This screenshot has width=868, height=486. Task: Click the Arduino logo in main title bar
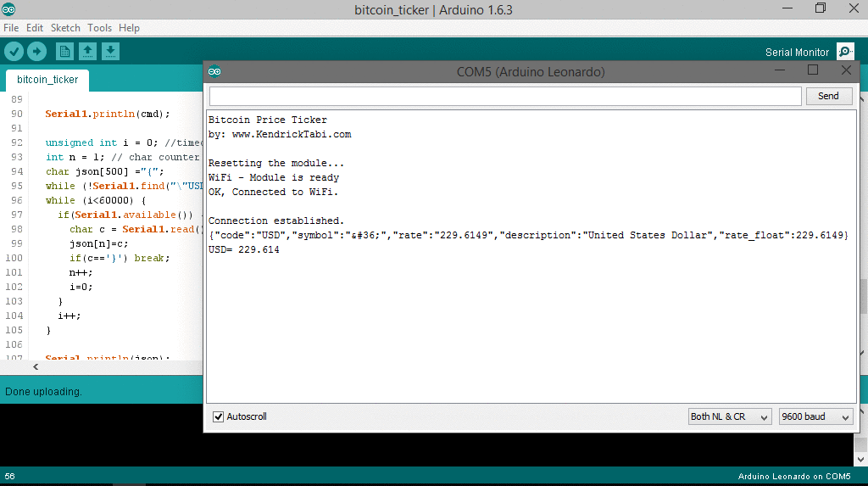pyautogui.click(x=8, y=9)
